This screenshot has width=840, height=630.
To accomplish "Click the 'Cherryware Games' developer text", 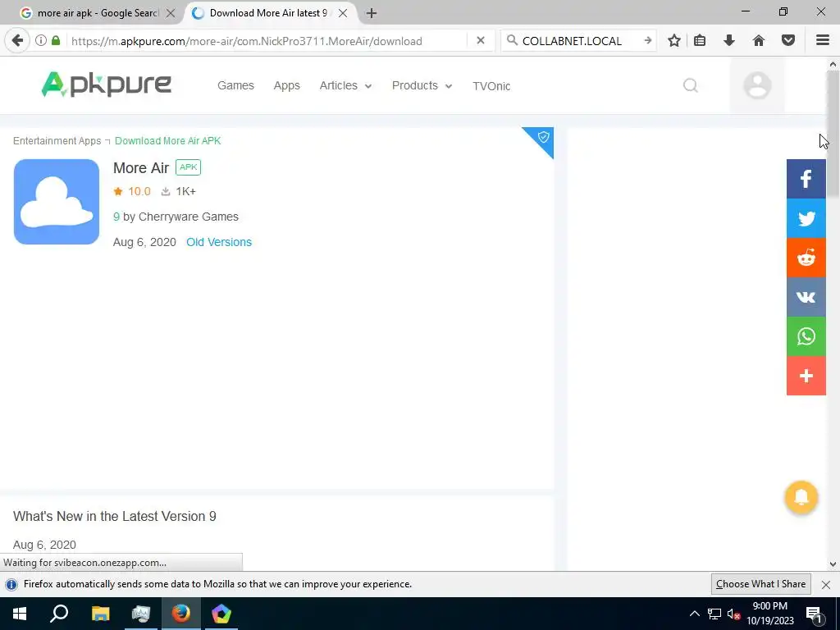I will click(x=189, y=217).
